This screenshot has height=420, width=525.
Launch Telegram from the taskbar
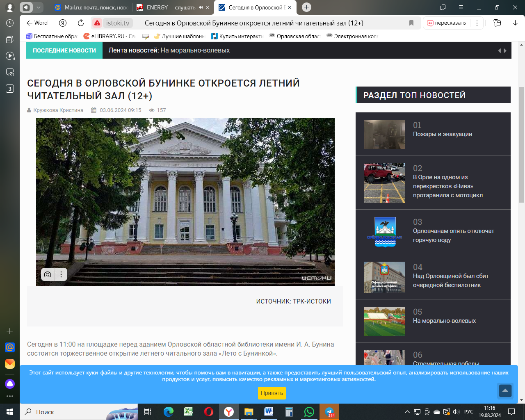[329, 412]
